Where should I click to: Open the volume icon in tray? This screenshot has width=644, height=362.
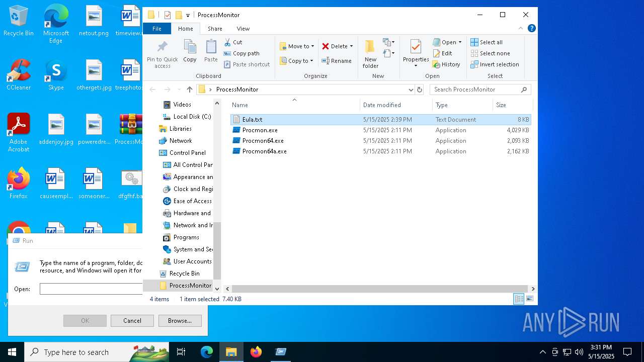tap(579, 352)
